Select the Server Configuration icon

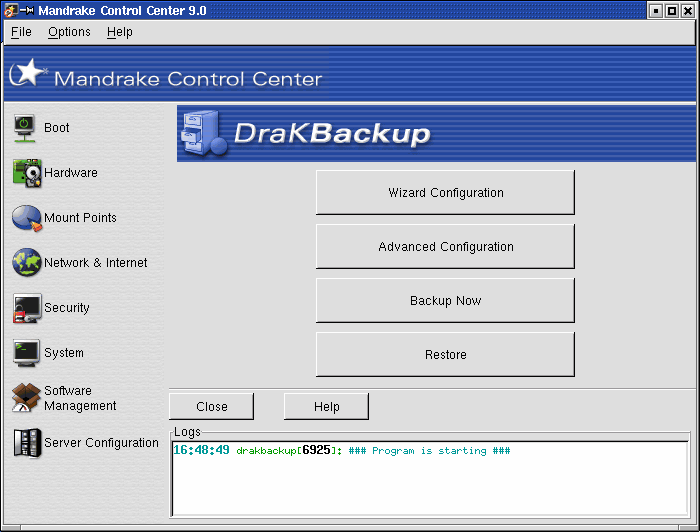(x=27, y=443)
